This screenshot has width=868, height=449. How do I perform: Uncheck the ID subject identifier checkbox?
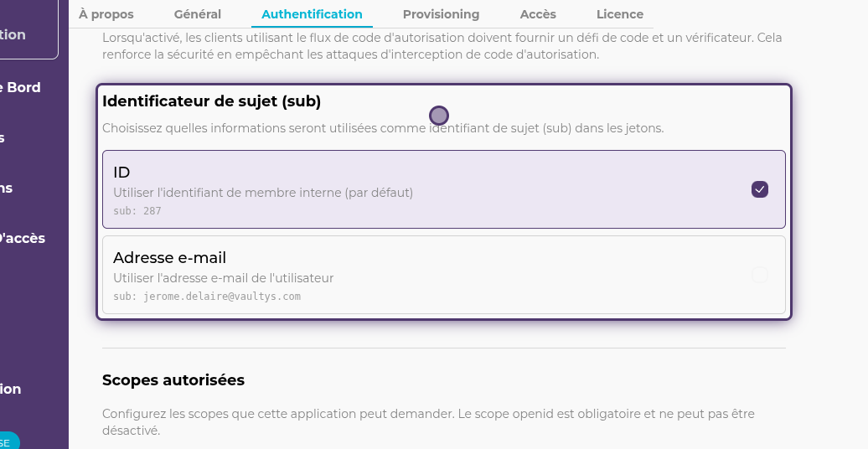(759, 189)
